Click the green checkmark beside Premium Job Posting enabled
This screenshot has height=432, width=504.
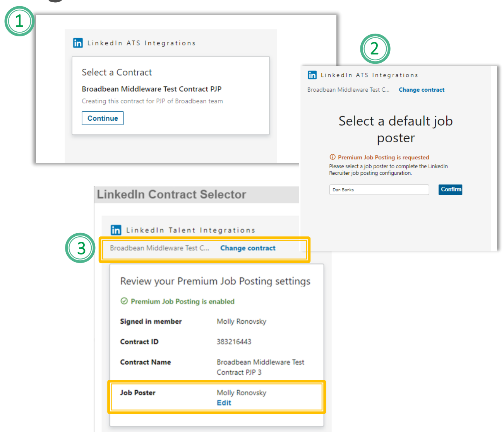[125, 302]
